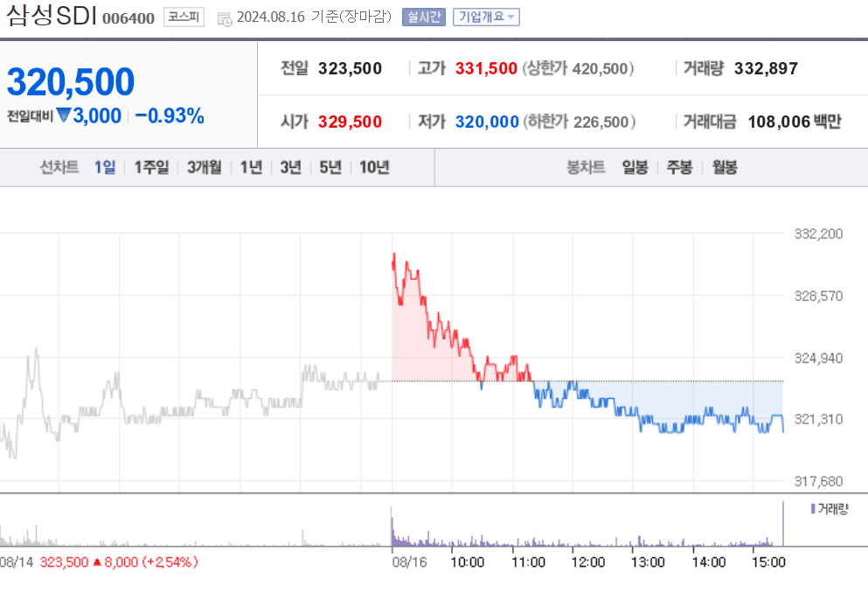Click the lower limit price 226,500
Screen dimensions: 868x593
pyautogui.click(x=601, y=122)
